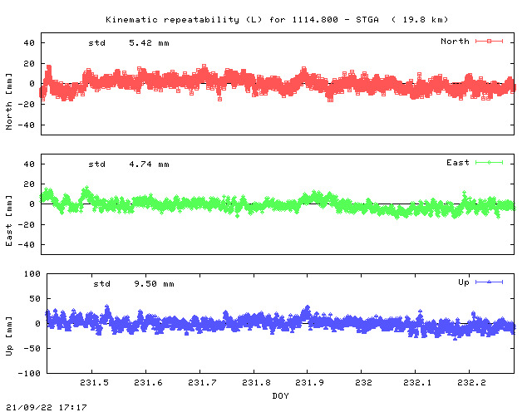Click the 'East [mm]' axis label

[9, 220]
